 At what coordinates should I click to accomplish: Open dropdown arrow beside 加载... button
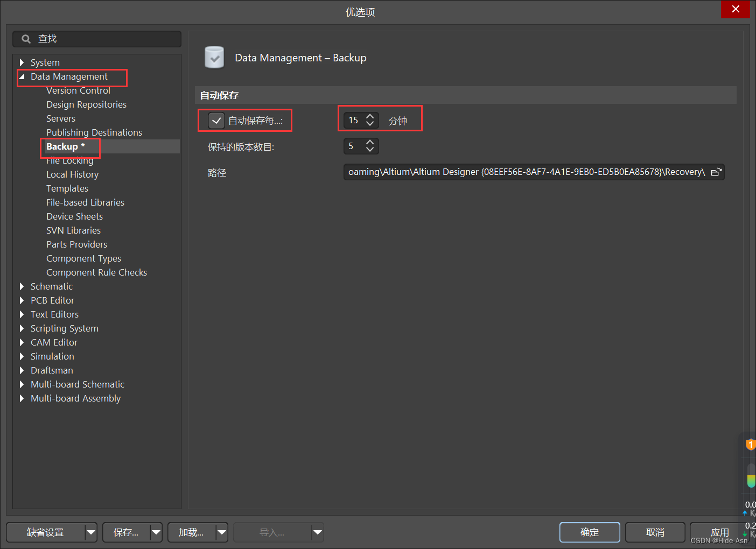pos(222,532)
